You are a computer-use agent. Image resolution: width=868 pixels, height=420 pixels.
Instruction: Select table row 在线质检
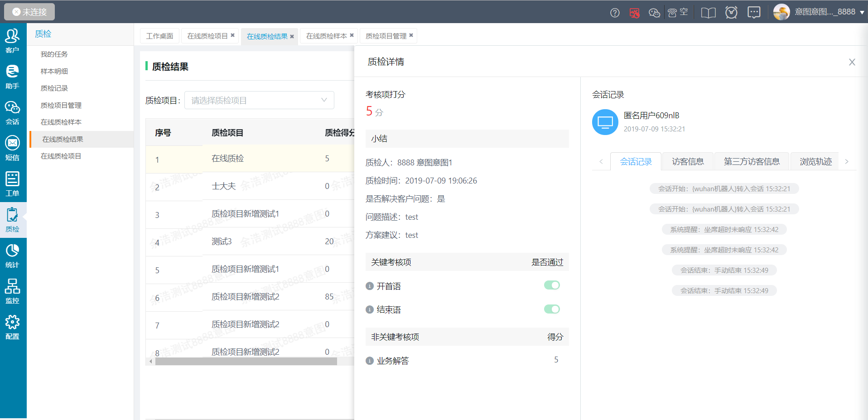(x=250, y=159)
